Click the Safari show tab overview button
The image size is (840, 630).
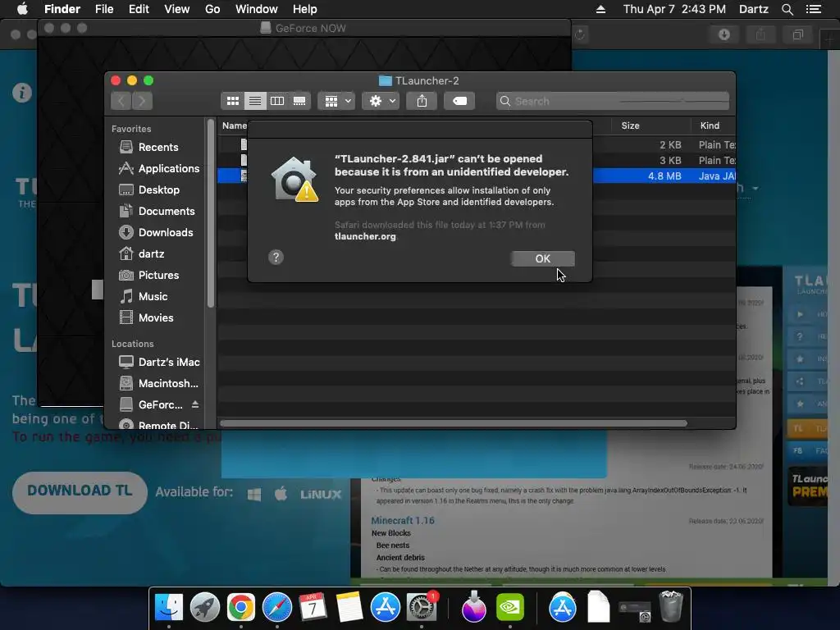(x=797, y=34)
